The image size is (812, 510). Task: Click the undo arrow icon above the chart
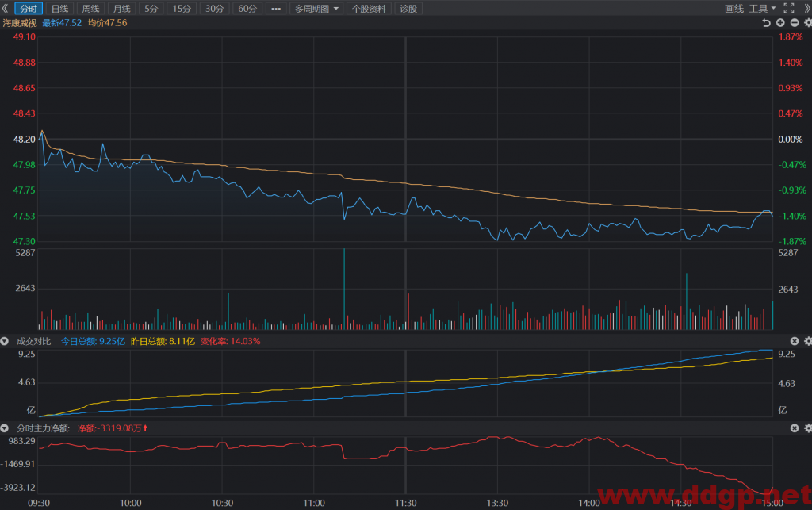767,23
